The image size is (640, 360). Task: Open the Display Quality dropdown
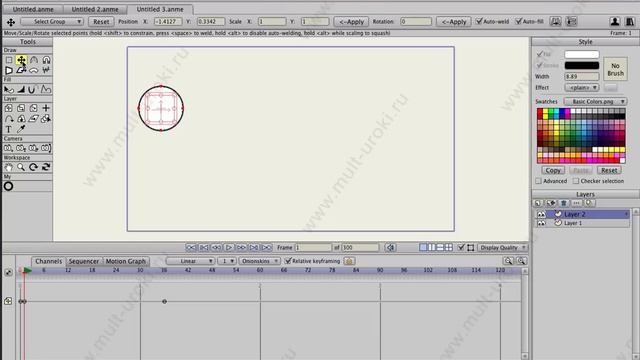pyautogui.click(x=502, y=247)
